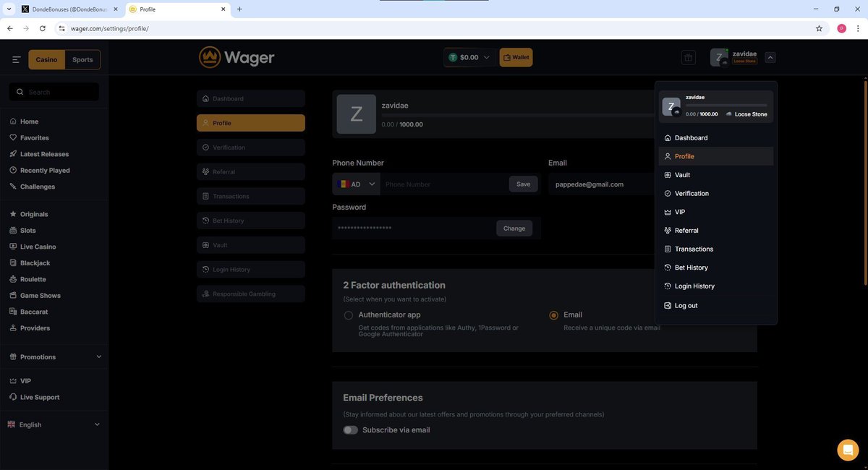Click the Blackjack cards icon
Image resolution: width=868 pixels, height=470 pixels.
click(x=13, y=262)
